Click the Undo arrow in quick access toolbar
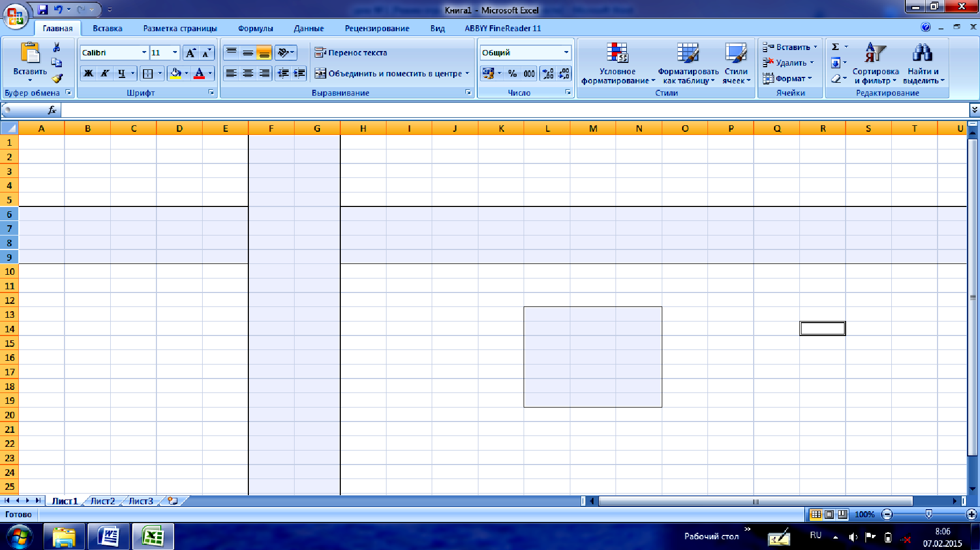The image size is (980, 550). (x=58, y=10)
